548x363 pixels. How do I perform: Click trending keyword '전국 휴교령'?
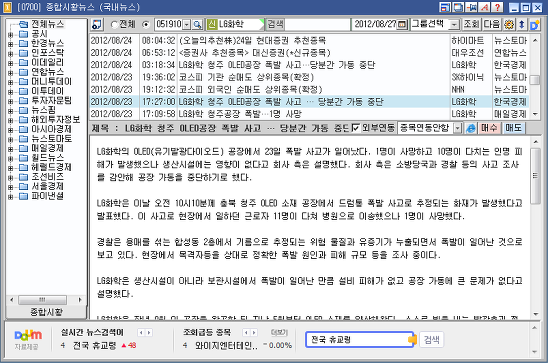(94, 346)
